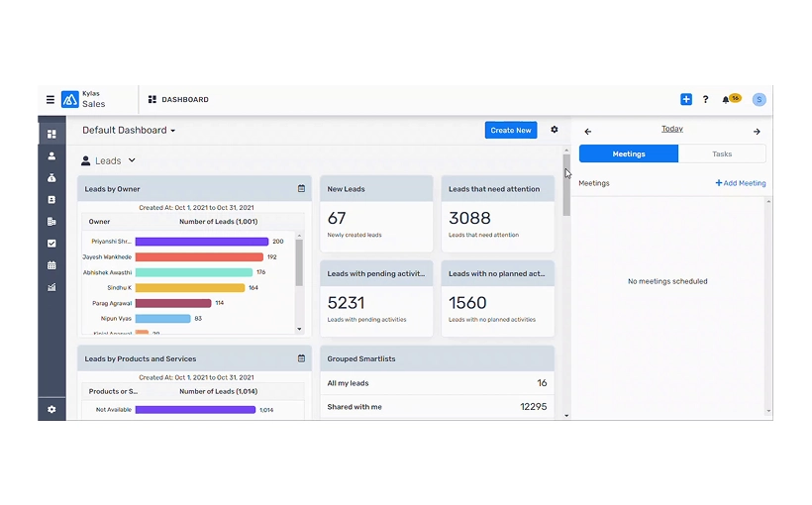Click the Add Meeting link
The image size is (812, 505).
[741, 183]
